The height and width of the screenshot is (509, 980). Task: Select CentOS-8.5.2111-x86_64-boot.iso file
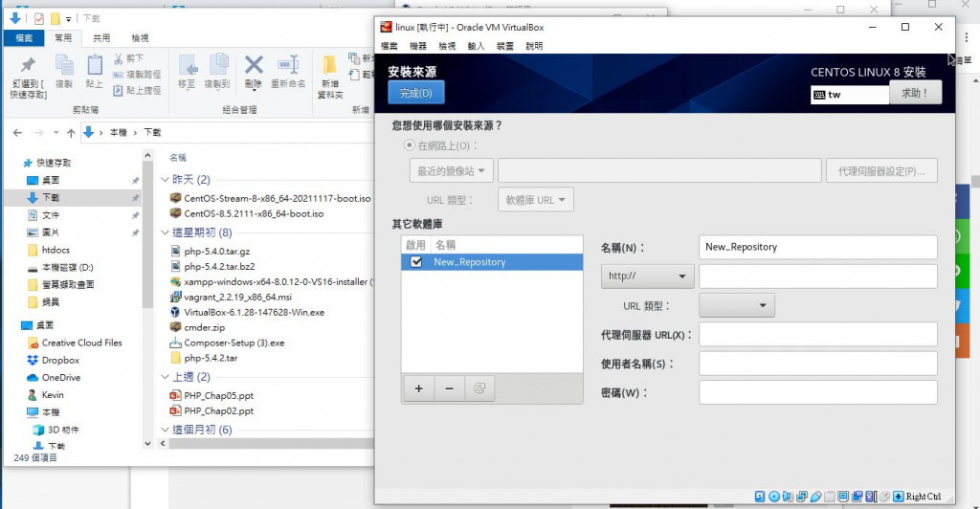point(254,213)
